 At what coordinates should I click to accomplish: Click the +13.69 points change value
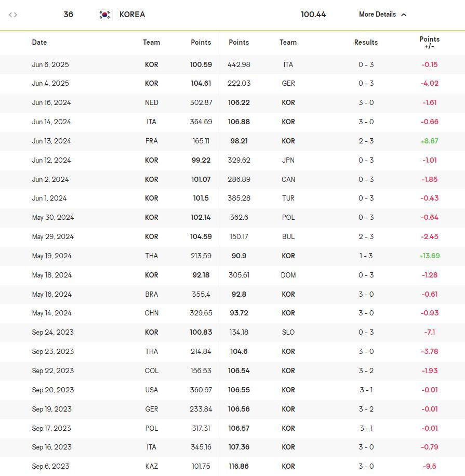point(429,256)
